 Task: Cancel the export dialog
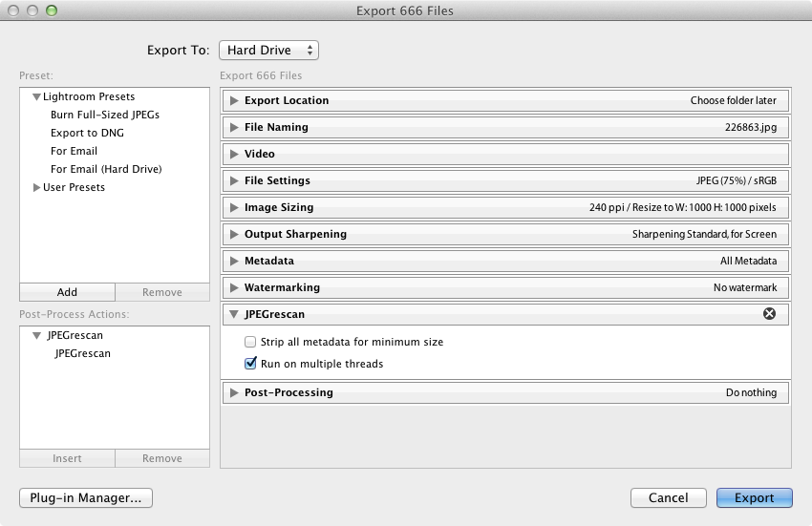tap(669, 497)
